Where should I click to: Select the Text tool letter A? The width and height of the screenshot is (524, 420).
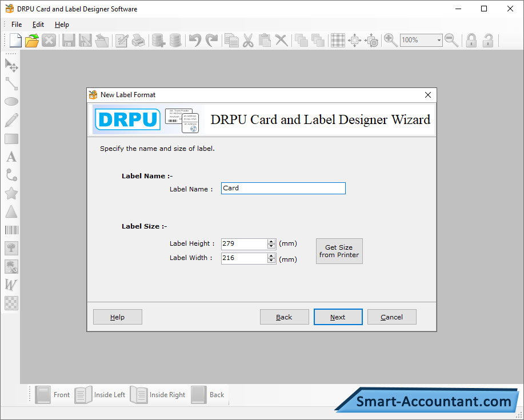(11, 157)
